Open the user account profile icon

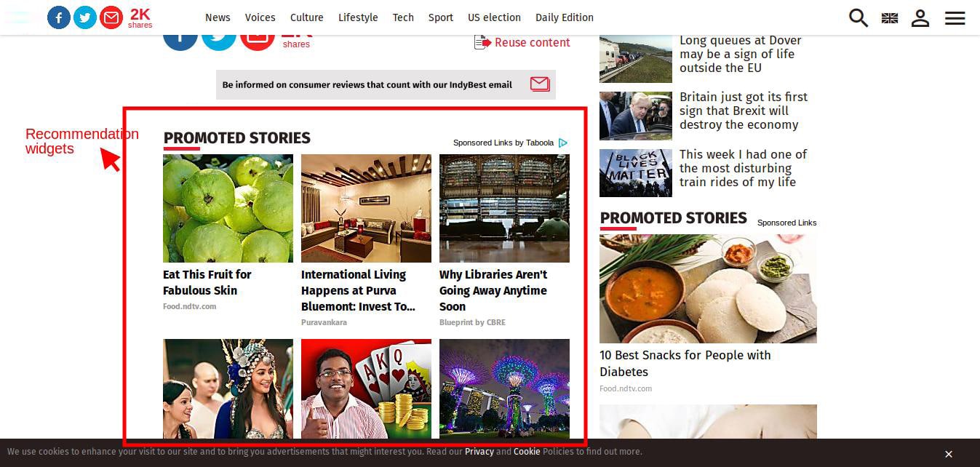pyautogui.click(x=920, y=18)
